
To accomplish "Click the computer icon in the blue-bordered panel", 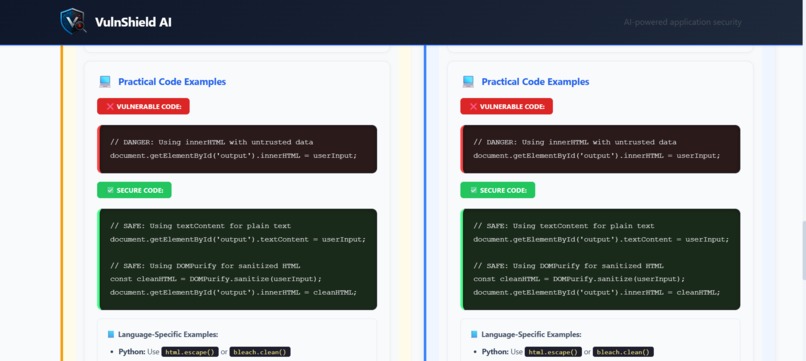I will (468, 81).
